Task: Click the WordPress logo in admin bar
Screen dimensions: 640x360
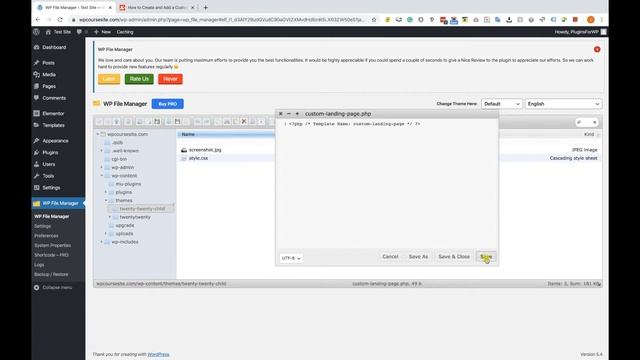Action: (36, 32)
